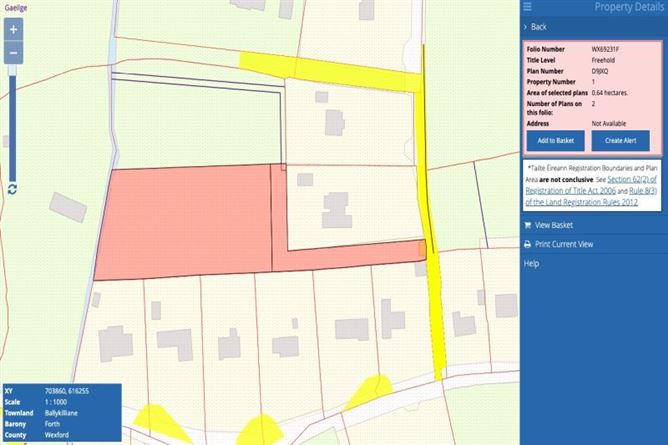Click the printer icon beside Print Current View
Screen dimensions: 668x445
point(527,244)
